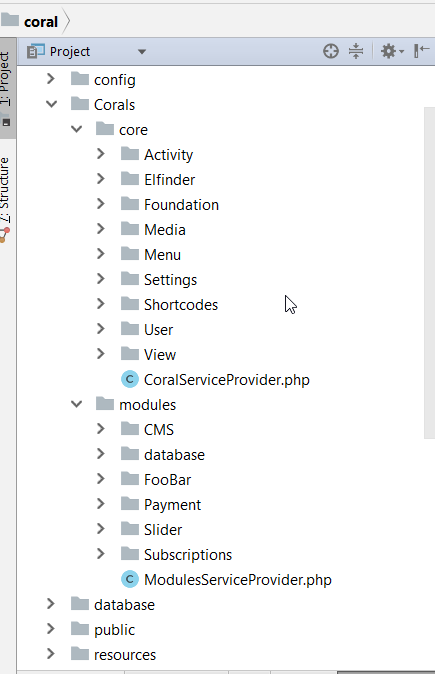Expand the Shortcodes folder
Screen dimensions: 435x674
click(x=101, y=304)
